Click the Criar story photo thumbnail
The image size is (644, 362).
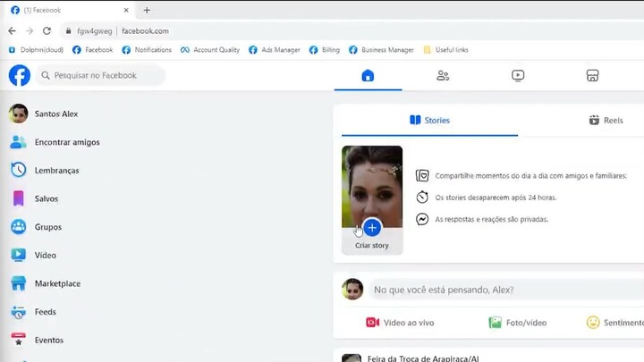click(372, 187)
